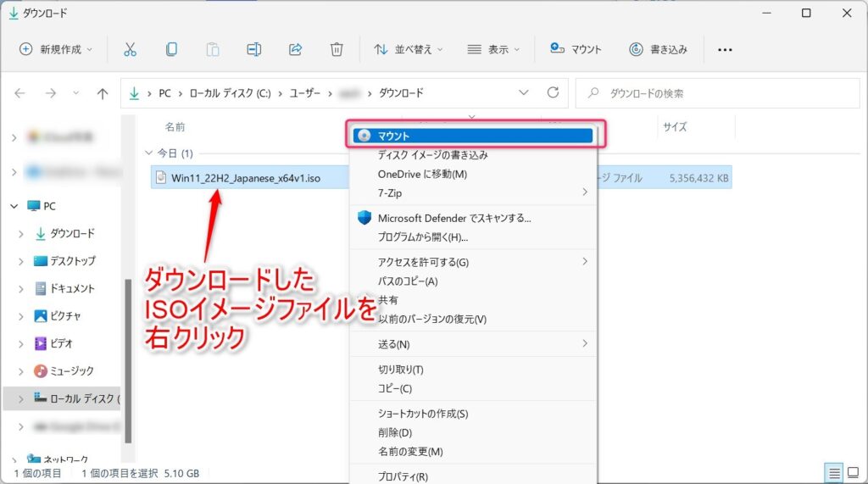This screenshot has height=484, width=868.
Task: Click the ダウンロードの検索 search box
Action: tap(717, 93)
